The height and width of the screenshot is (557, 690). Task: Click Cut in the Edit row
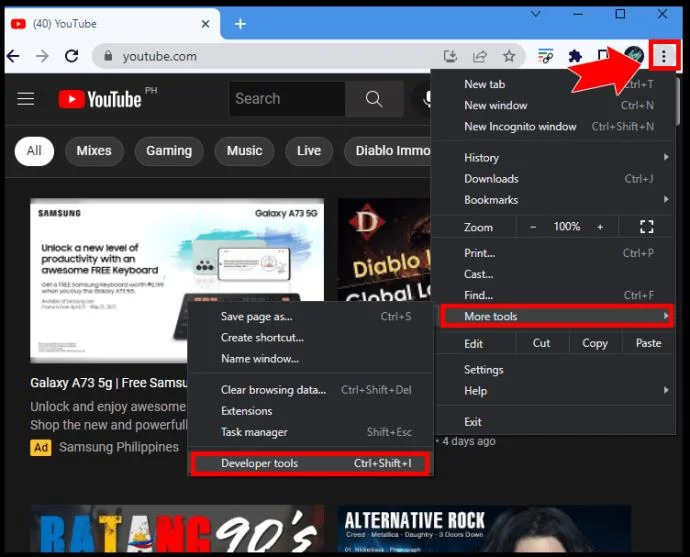[x=542, y=343]
